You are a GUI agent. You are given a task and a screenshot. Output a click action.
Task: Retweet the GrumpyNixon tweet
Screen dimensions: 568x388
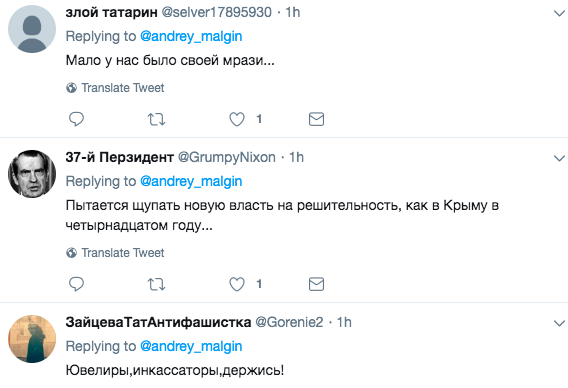tap(156, 284)
